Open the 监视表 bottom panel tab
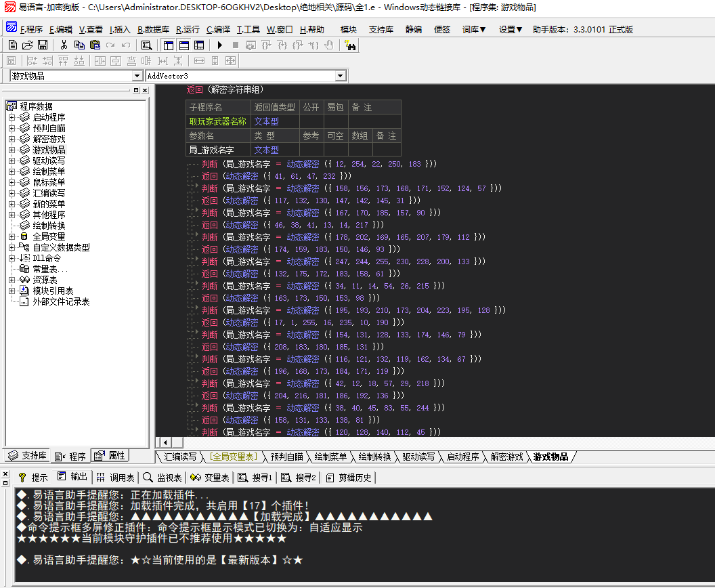Viewport: 715px width, 588px height. (x=162, y=477)
